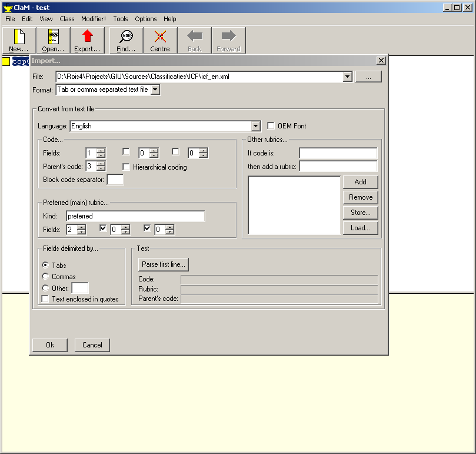
Task: Check the Hierarchical coding option
Action: click(x=126, y=166)
